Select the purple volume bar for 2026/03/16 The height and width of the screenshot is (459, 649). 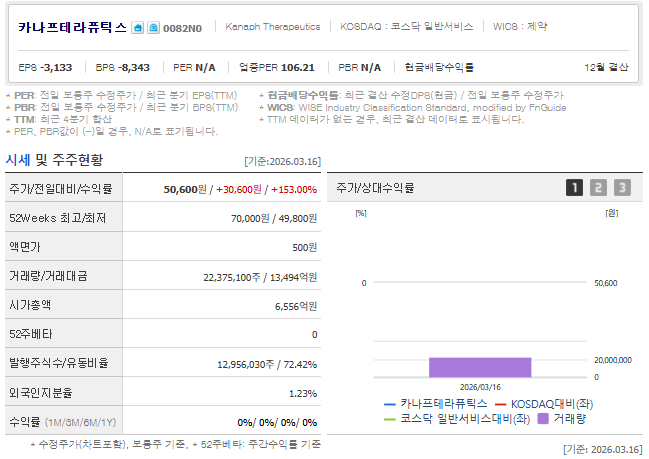click(480, 367)
